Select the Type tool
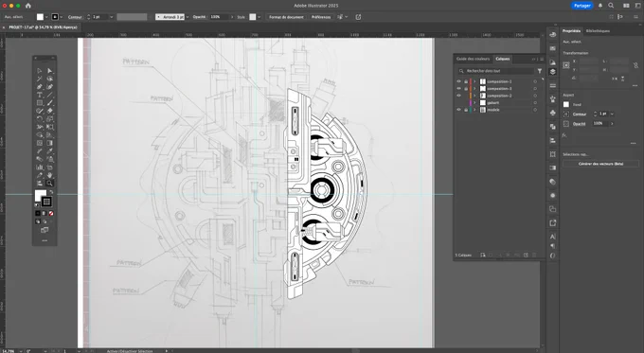The image size is (644, 353). click(40, 95)
